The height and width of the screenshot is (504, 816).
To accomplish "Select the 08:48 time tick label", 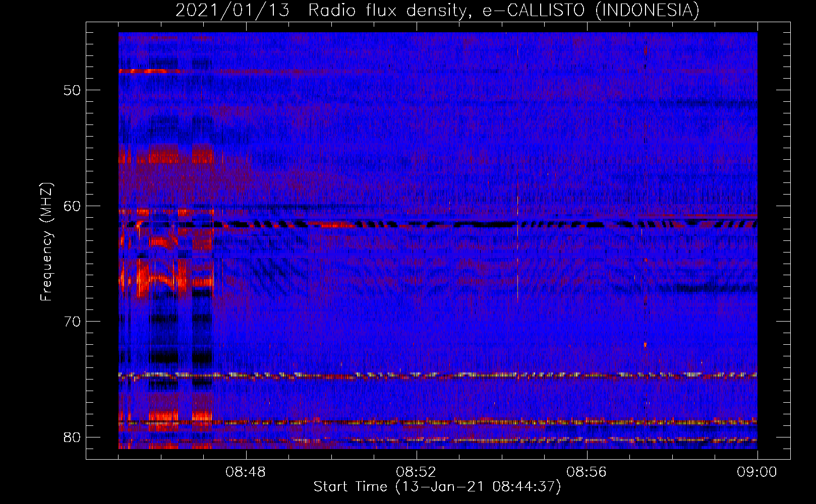I will tap(246, 472).
